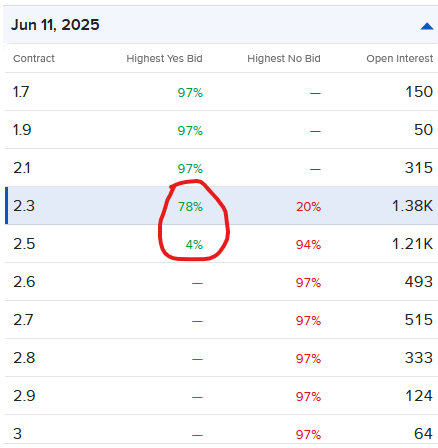The image size is (438, 448).
Task: Click the Highest Yes Bid column header
Action: [x=164, y=58]
